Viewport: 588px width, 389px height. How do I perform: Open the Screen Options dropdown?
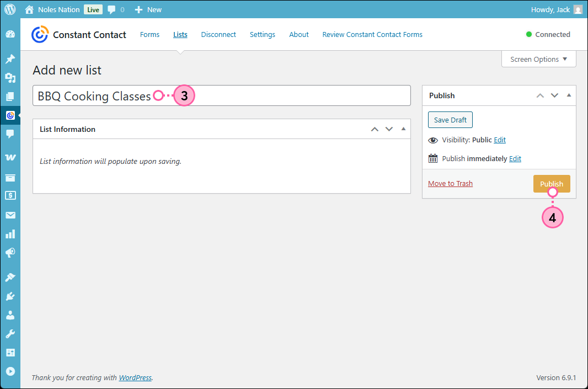(x=538, y=59)
